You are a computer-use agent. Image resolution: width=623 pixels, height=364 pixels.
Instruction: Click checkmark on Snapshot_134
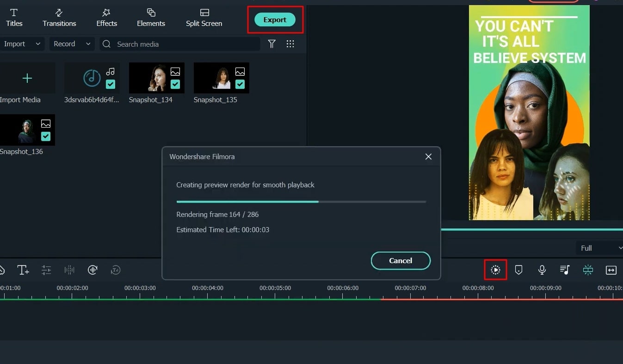pos(175,84)
